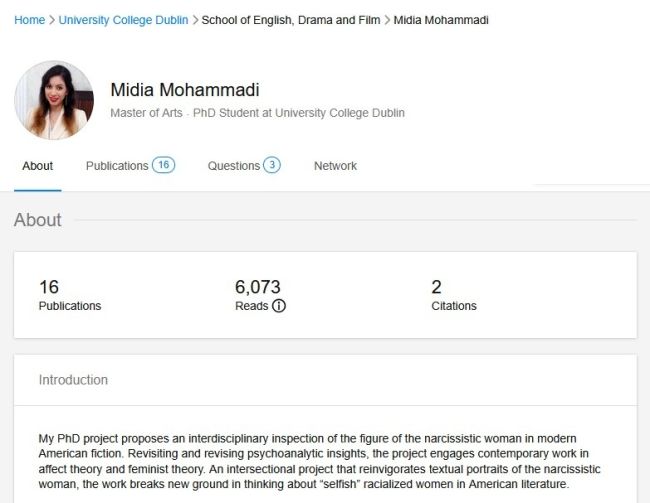Open Midia Mohammadi's profile photo
Screen dimensions: 650x503
[53, 100]
